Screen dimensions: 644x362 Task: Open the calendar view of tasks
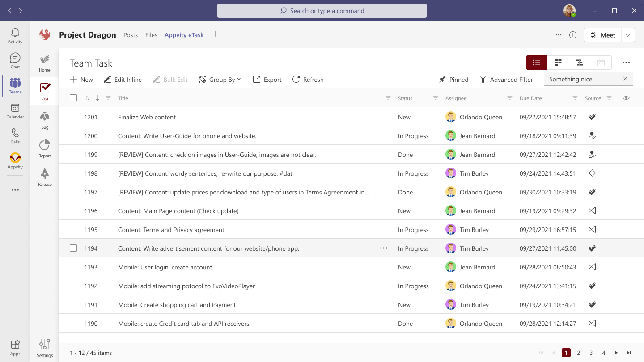pyautogui.click(x=601, y=63)
